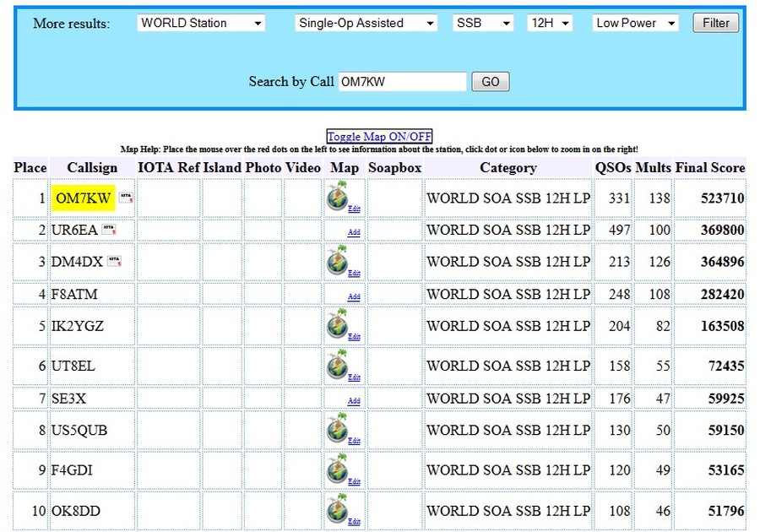
Task: Open the WORLD Station dropdown
Action: point(201,24)
